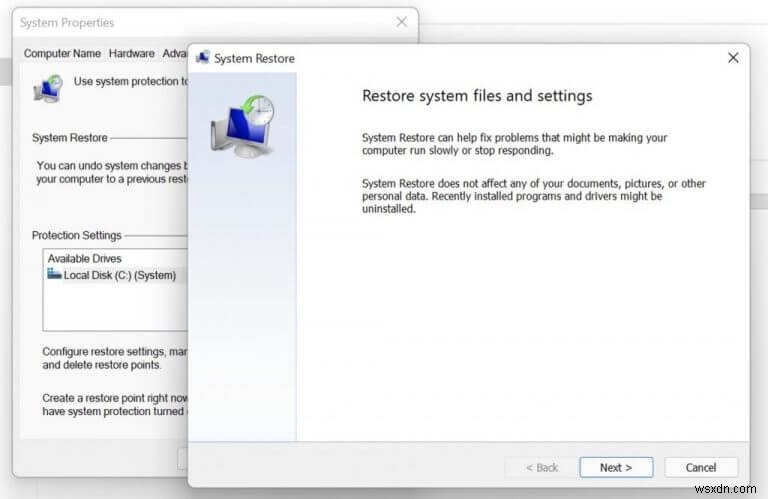The image size is (768, 499).
Task: Click the System Restore group label
Action: coord(70,138)
